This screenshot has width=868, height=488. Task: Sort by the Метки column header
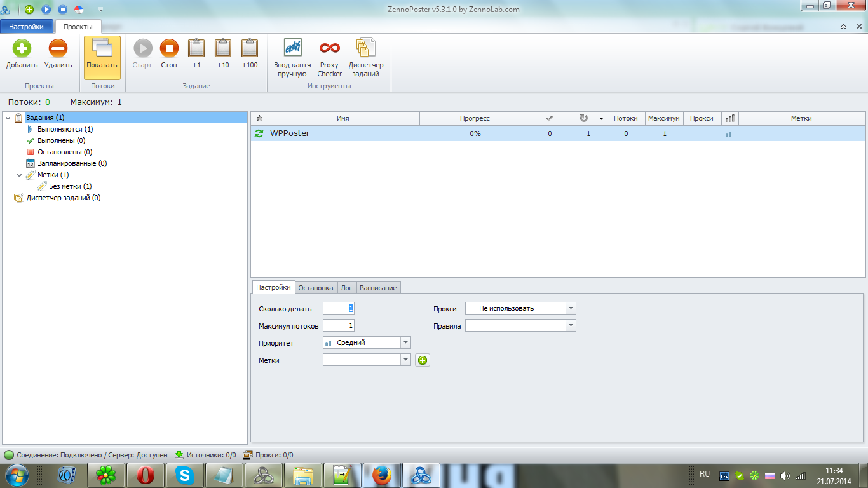point(801,118)
